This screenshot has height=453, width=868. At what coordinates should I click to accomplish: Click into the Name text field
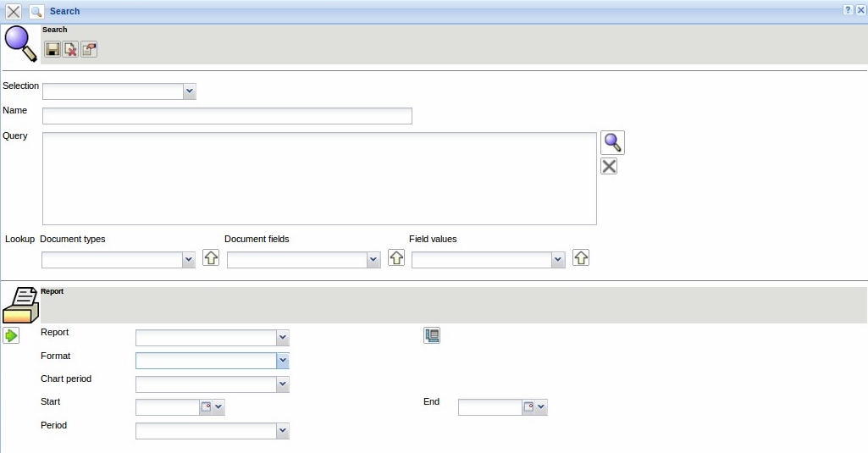pos(227,116)
